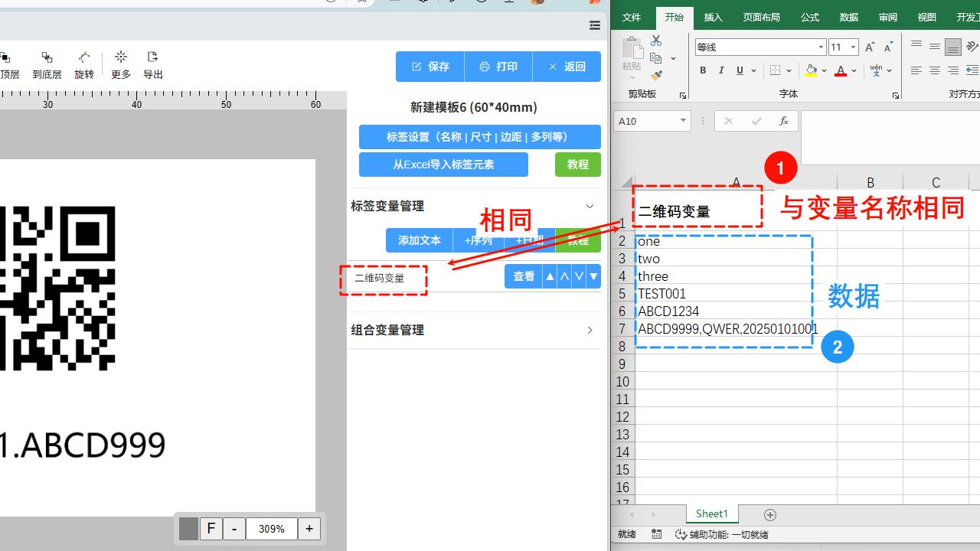980x551 pixels.
Task: Open the font size dropdown
Action: tap(854, 47)
